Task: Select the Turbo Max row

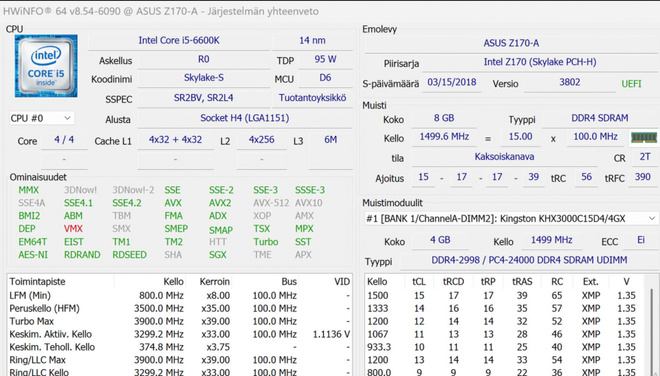Action: point(180,321)
